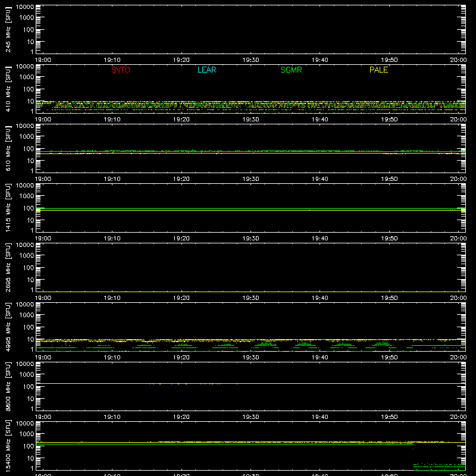Select the 2695 MHz [SFU] axis title
The height and width of the screenshot is (476, 476).
(8, 267)
